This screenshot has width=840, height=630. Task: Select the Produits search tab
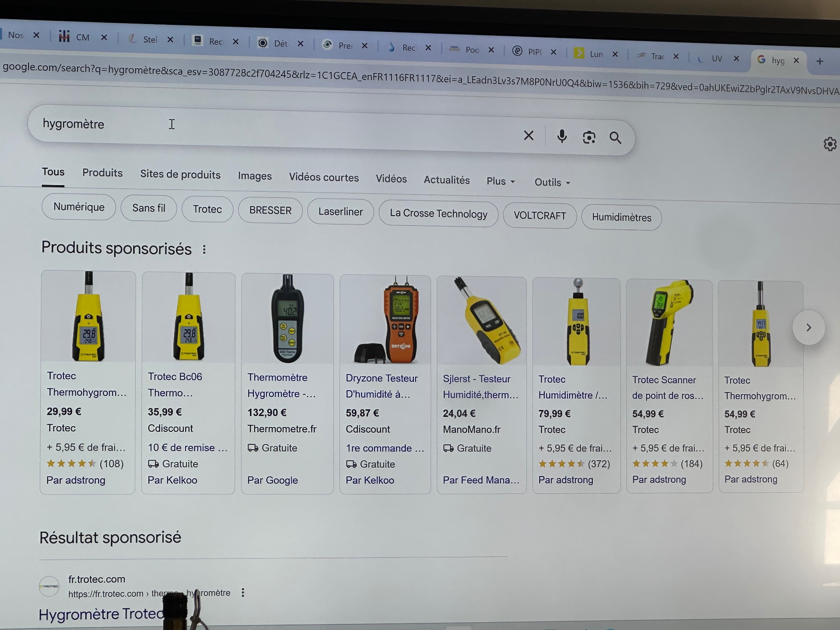102,173
